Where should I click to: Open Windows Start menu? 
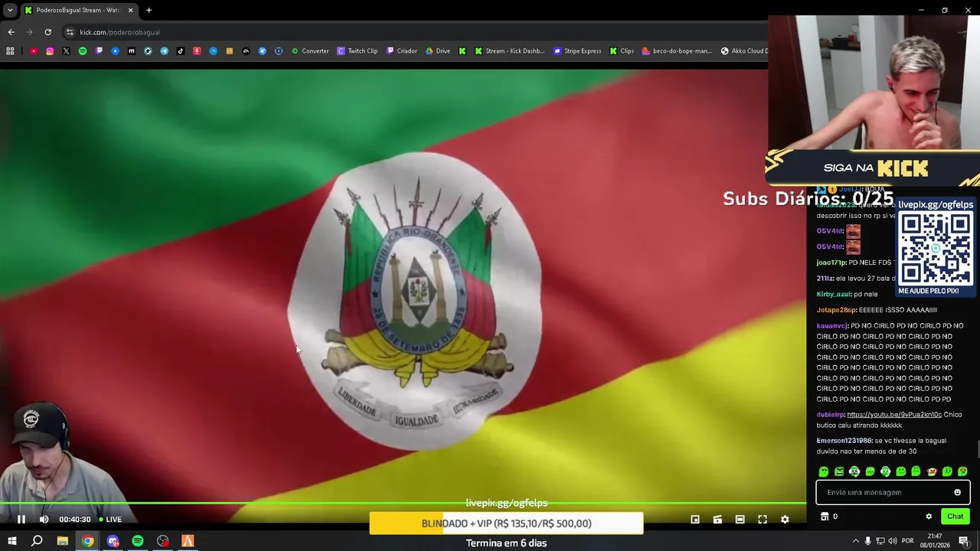coord(11,541)
